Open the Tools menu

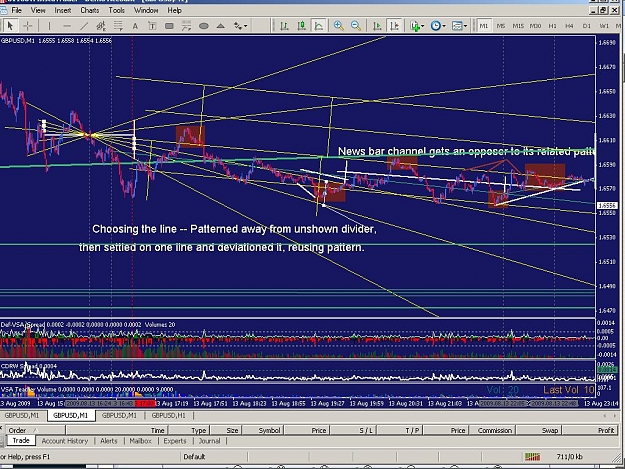117,10
